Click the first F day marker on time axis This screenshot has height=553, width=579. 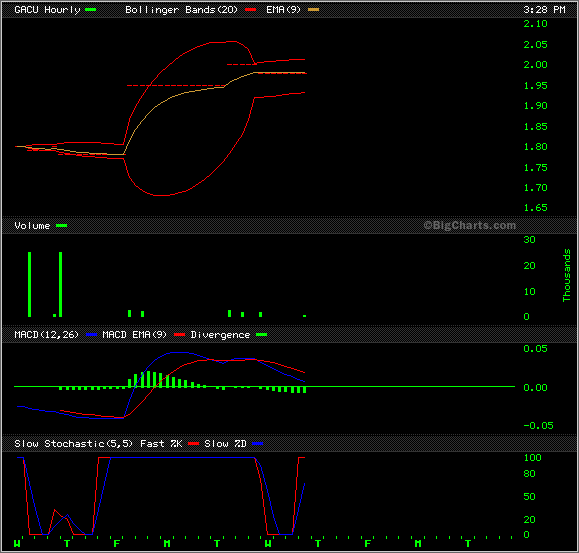pos(117,544)
